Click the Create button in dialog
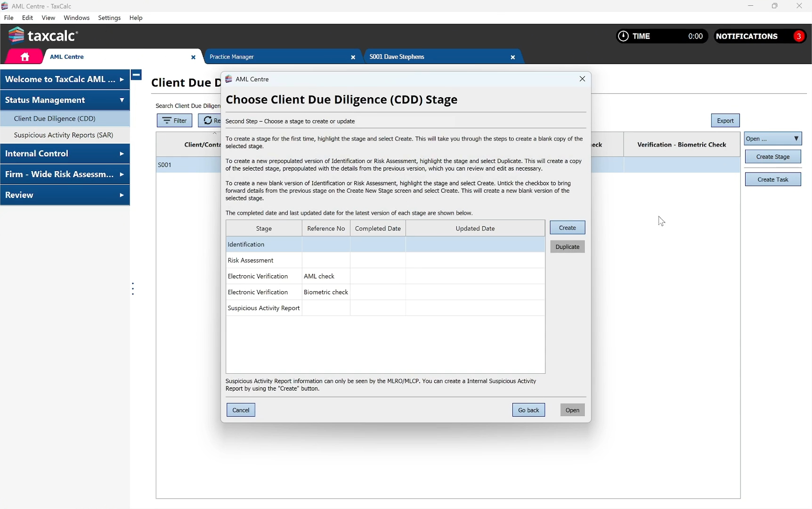The width and height of the screenshot is (812, 509). [568, 228]
